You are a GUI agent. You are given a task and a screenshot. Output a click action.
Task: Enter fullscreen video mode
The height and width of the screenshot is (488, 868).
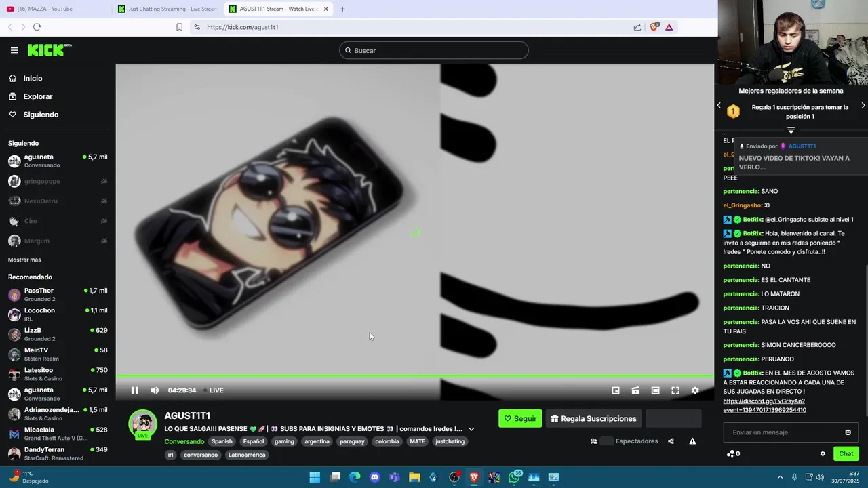675,390
